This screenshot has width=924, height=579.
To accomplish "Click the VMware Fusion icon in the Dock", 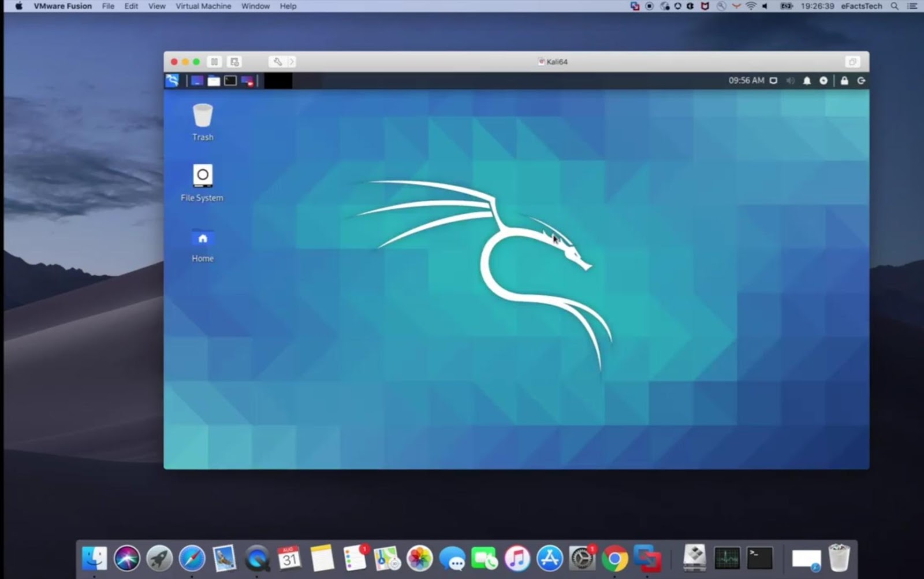I will [x=647, y=558].
